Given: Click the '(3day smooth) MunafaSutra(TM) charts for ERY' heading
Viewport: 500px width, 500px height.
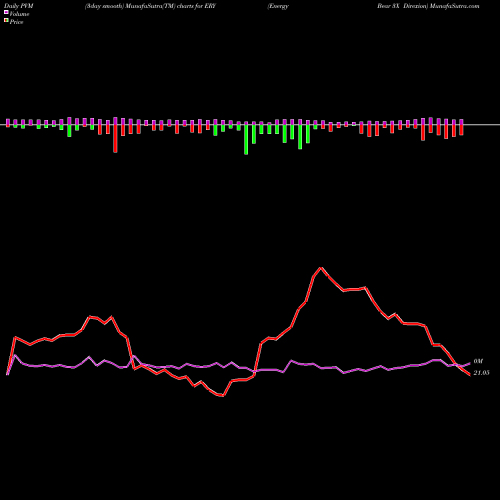Looking at the screenshot, I should click(150, 6).
